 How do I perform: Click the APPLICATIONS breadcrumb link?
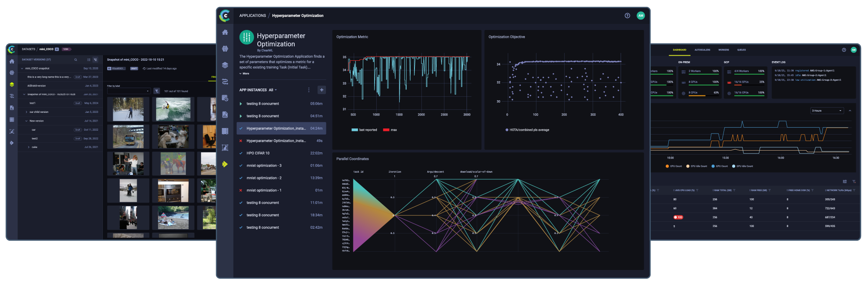pyautogui.click(x=253, y=16)
